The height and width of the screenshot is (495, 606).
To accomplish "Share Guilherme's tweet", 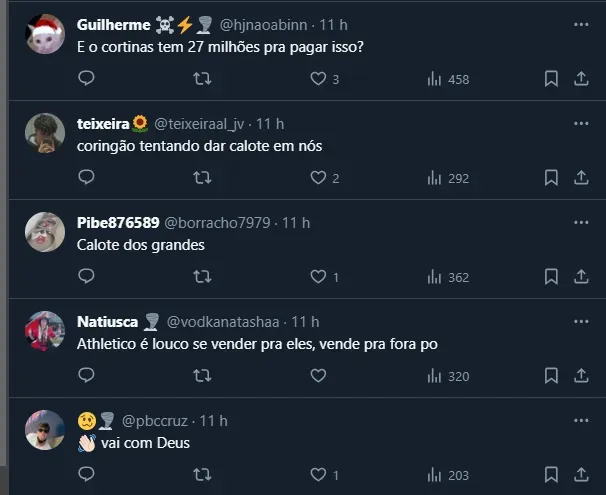I will [x=581, y=78].
